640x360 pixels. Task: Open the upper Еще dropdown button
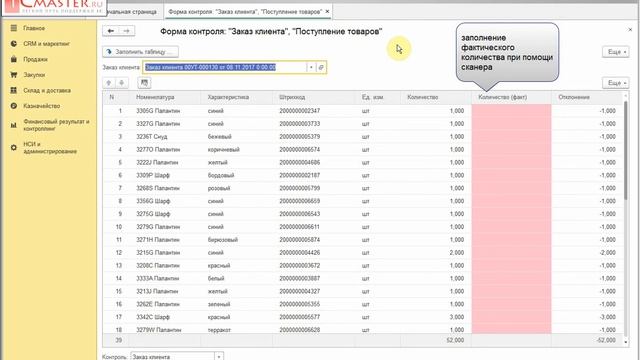pyautogui.click(x=616, y=52)
